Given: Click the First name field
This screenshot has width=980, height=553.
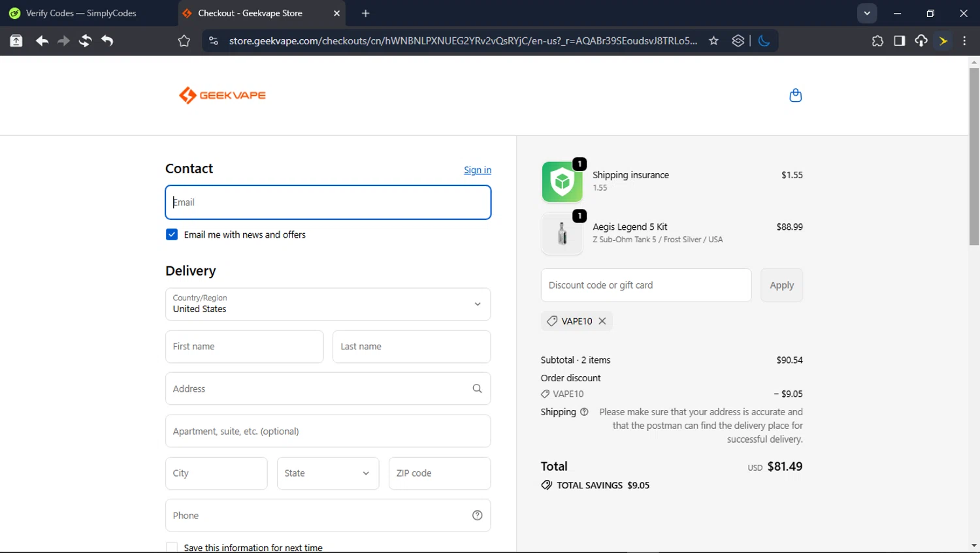Looking at the screenshot, I should pyautogui.click(x=244, y=347).
